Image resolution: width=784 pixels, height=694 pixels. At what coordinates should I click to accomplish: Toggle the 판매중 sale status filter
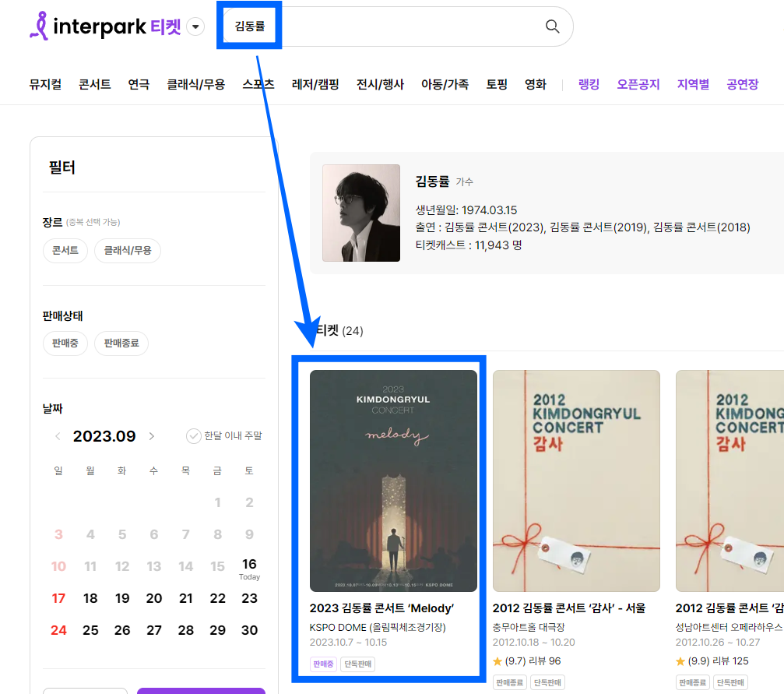click(65, 343)
